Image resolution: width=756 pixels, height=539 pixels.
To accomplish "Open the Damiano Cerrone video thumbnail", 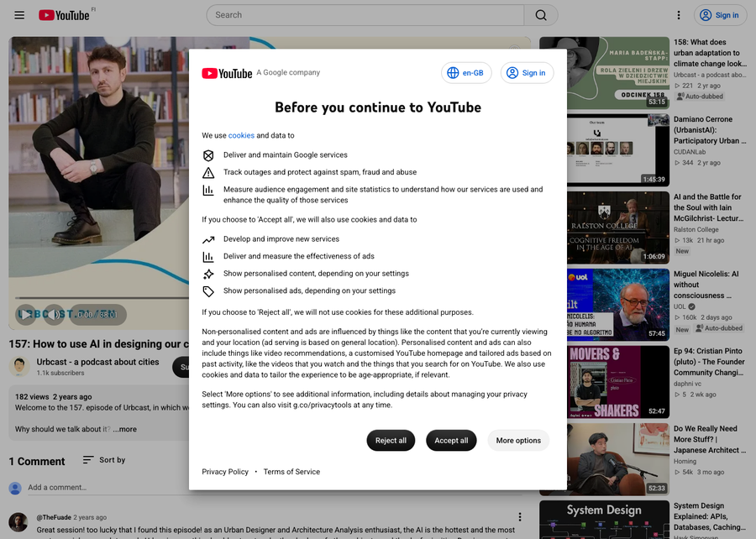I will point(618,150).
